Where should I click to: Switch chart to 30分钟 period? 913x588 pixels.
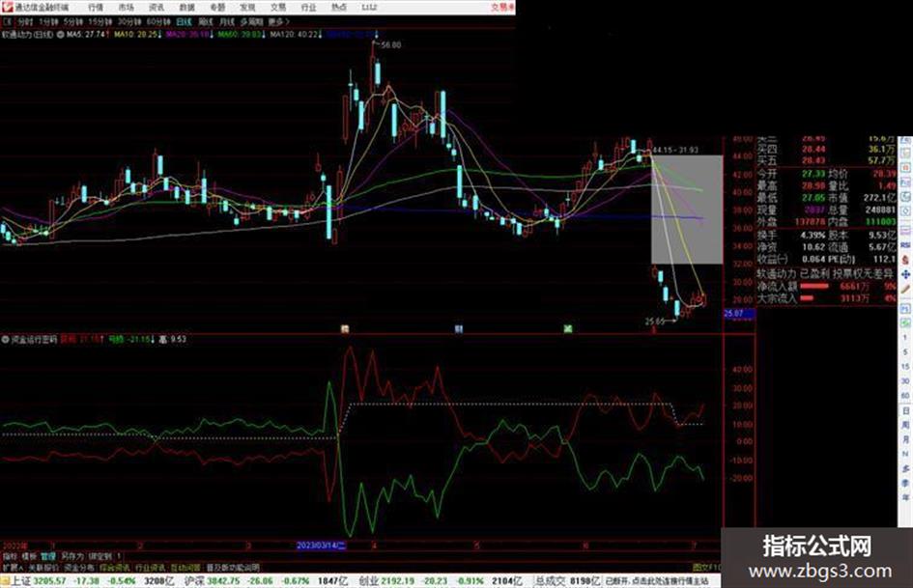click(x=128, y=21)
